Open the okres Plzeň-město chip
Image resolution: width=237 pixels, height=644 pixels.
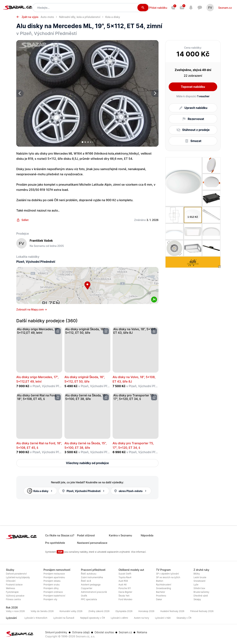(x=131, y=491)
